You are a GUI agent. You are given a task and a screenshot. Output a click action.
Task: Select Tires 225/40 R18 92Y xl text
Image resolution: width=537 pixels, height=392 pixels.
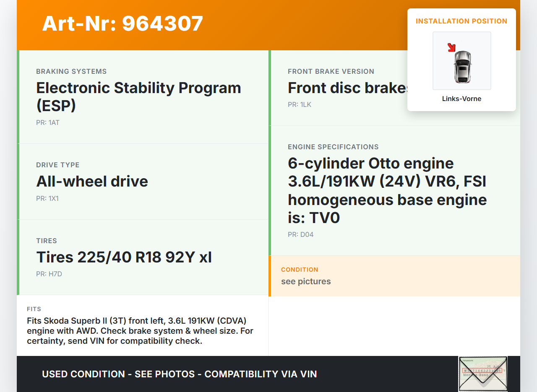pyautogui.click(x=124, y=257)
